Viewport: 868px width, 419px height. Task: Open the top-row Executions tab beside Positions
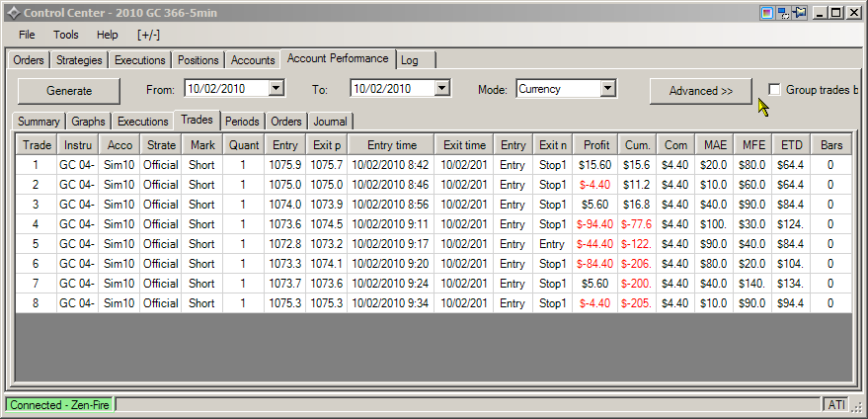click(139, 60)
